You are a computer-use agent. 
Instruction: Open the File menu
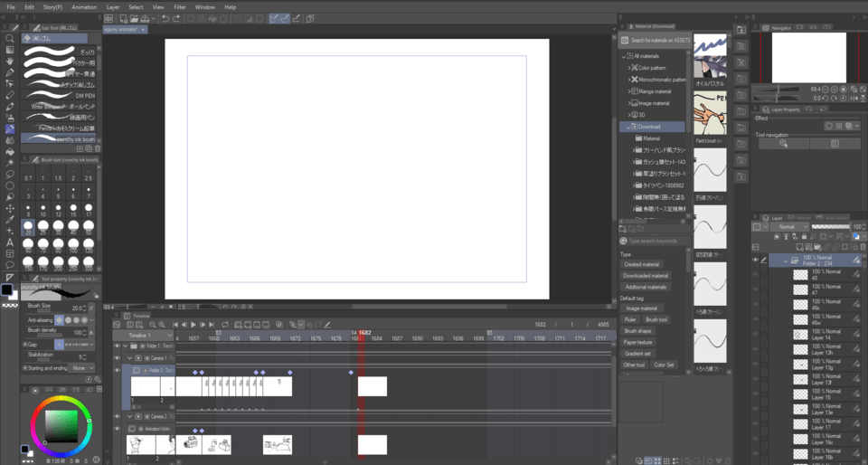(x=11, y=7)
